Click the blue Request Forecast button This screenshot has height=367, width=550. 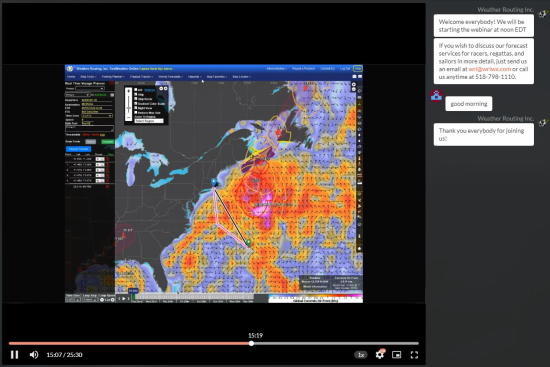pyautogui.click(x=78, y=149)
